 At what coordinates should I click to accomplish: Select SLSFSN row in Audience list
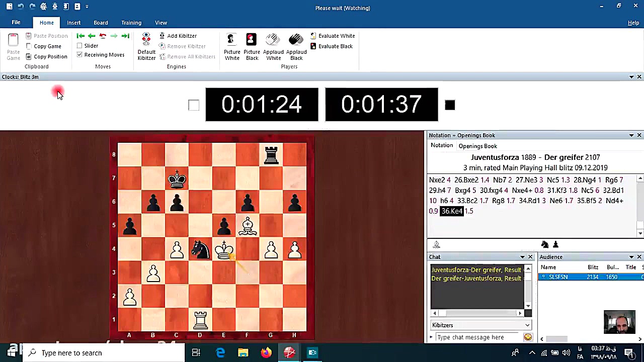pos(591,277)
